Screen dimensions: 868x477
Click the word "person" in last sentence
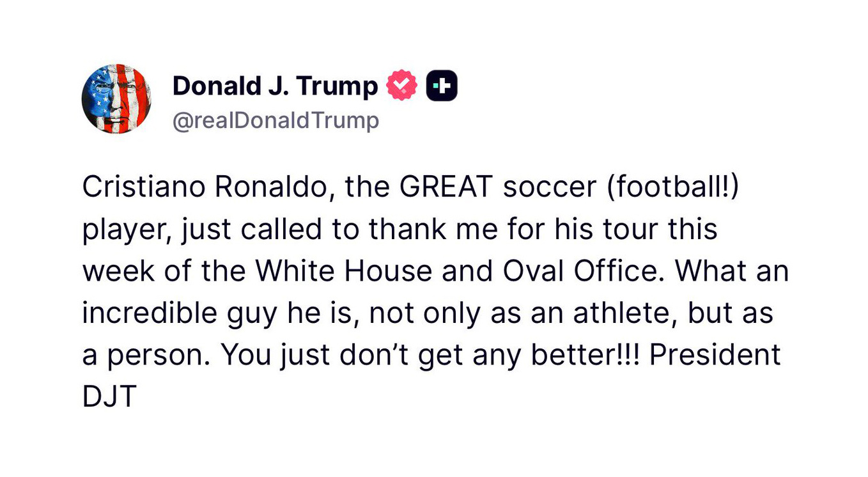[159, 355]
